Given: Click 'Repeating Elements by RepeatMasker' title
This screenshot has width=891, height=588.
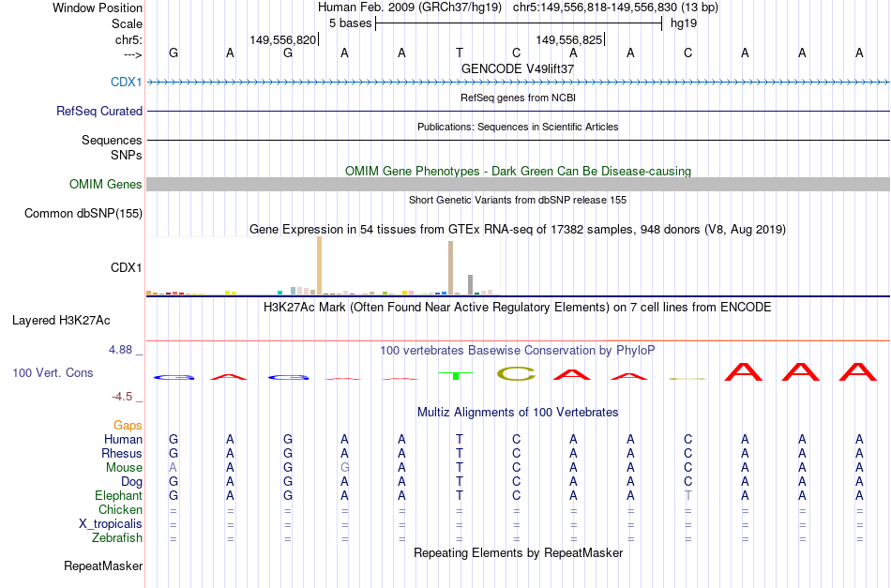Looking at the screenshot, I should [518, 553].
